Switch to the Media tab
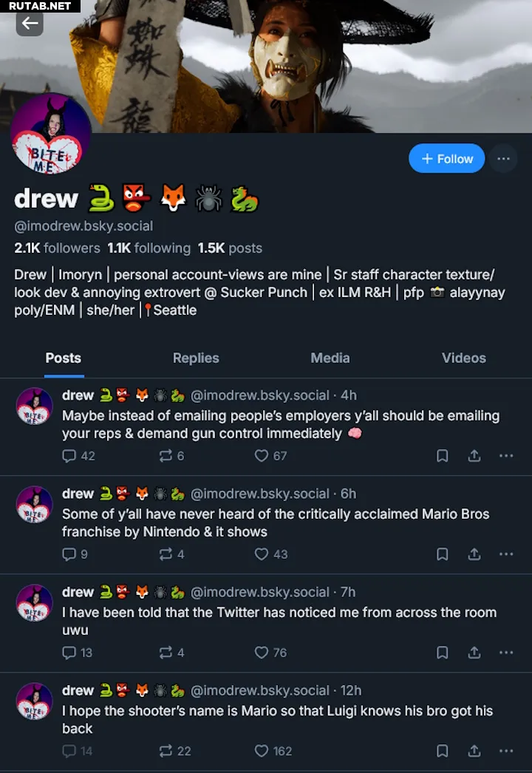The image size is (532, 773). [330, 358]
